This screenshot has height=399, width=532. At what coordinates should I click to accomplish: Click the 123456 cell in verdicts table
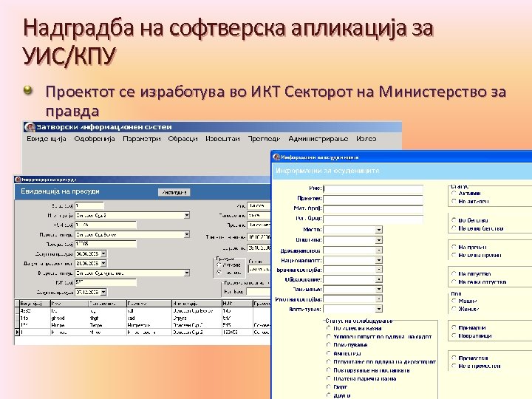[237, 332]
